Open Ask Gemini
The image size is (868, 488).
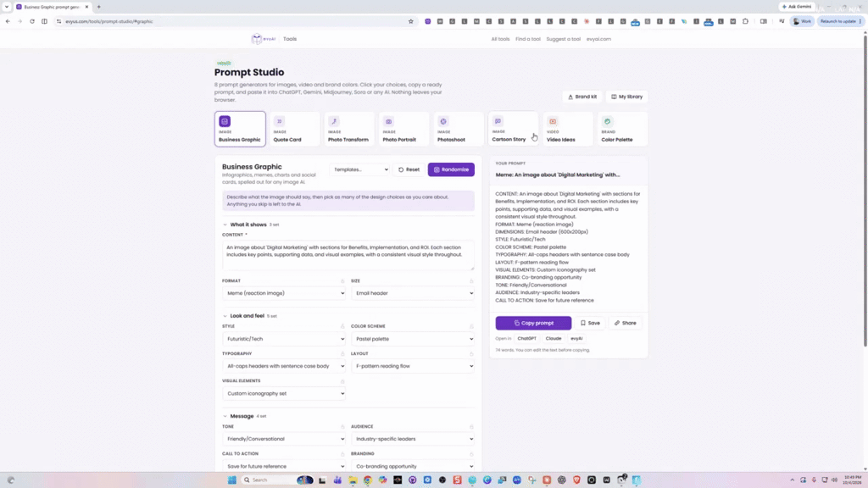coord(797,7)
